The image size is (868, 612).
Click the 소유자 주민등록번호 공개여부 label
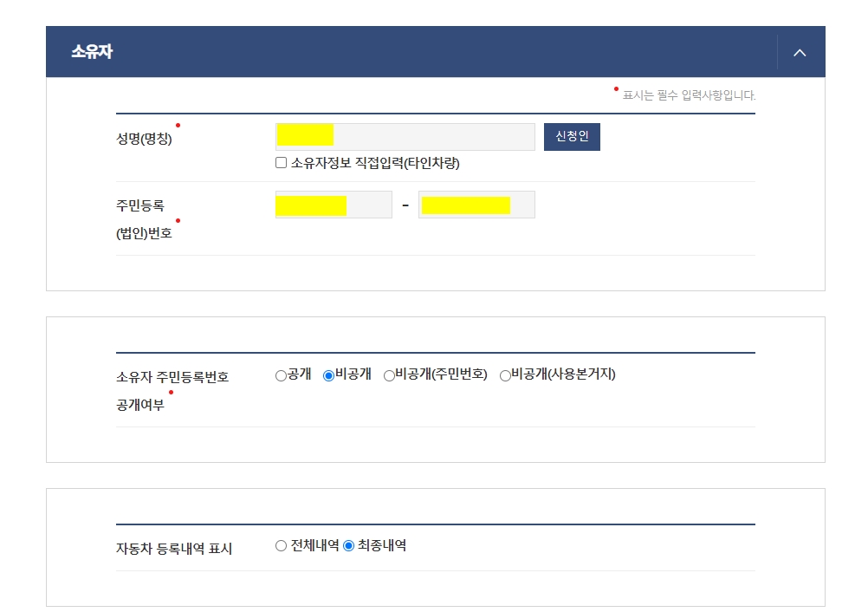pyautogui.click(x=172, y=390)
